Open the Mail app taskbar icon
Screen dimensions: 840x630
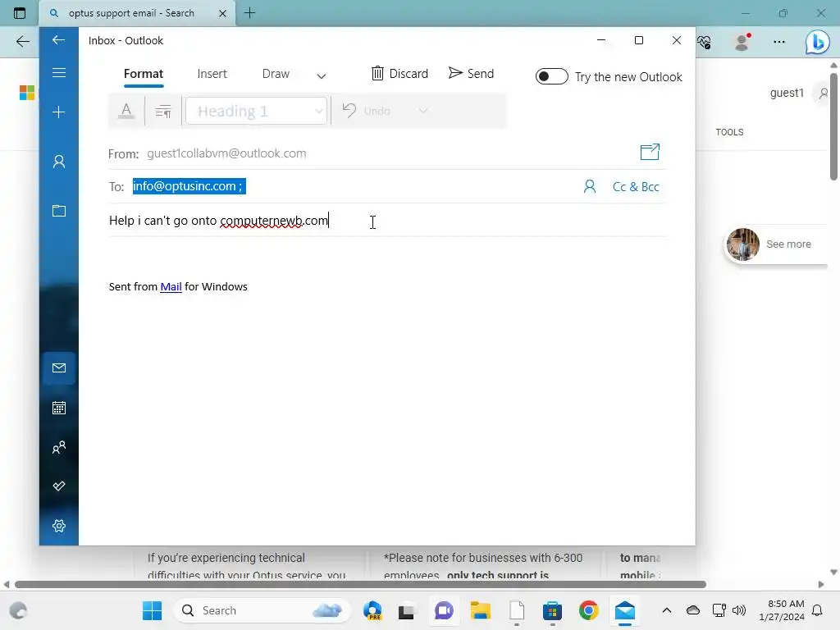coord(624,610)
